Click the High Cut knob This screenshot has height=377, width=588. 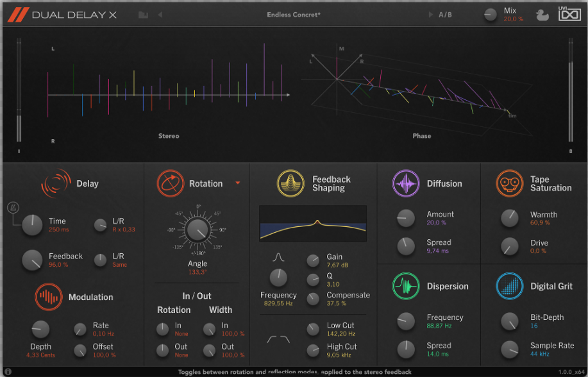tap(313, 350)
